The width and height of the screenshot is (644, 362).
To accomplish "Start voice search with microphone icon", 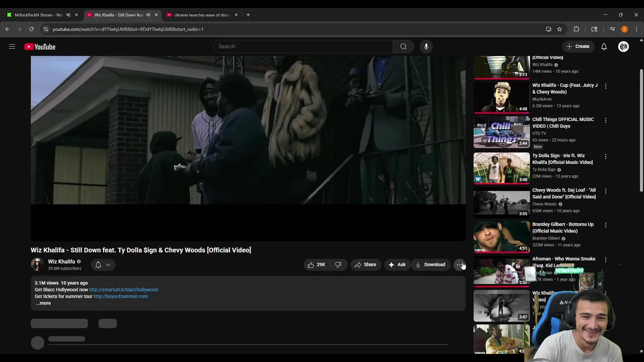I will pyautogui.click(x=426, y=46).
